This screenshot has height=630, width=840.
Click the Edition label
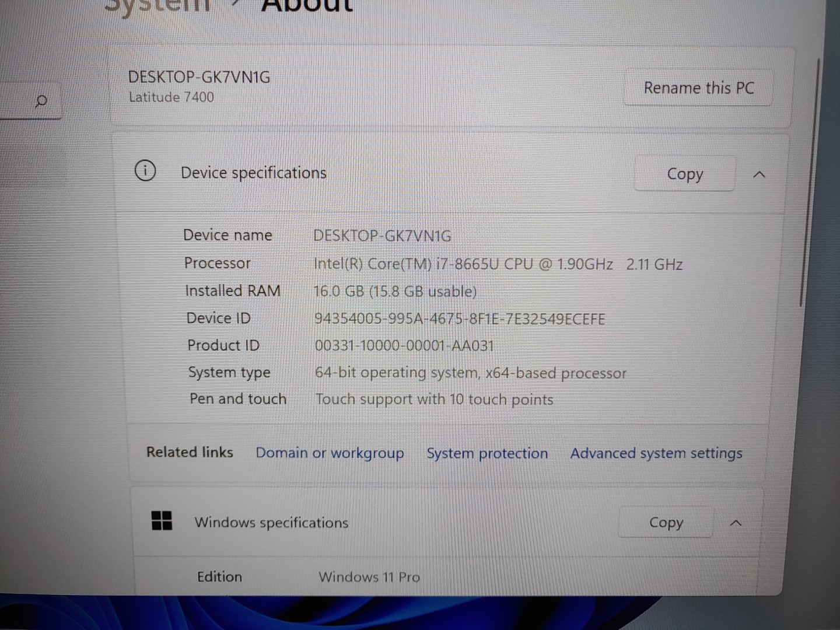[219, 577]
